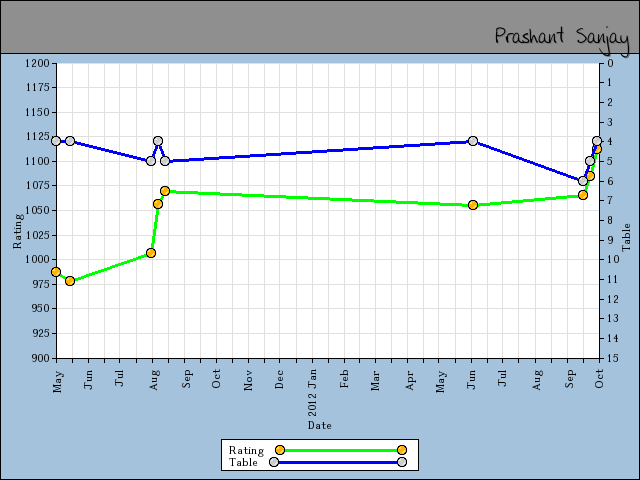Click the right gray marker in legend
This screenshot has height=480, width=640.
pos(402,462)
